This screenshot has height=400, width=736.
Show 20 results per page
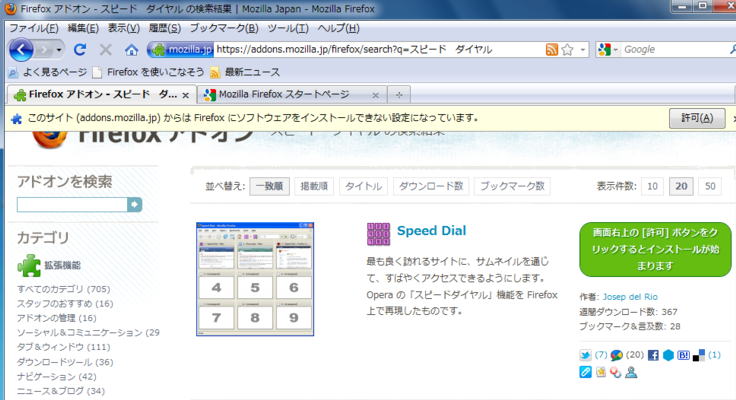point(681,186)
